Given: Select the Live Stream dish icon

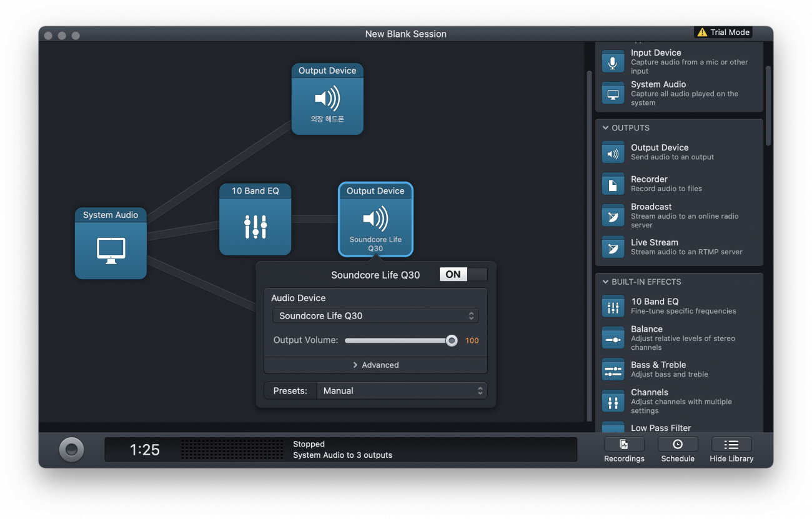Looking at the screenshot, I should click(x=613, y=247).
